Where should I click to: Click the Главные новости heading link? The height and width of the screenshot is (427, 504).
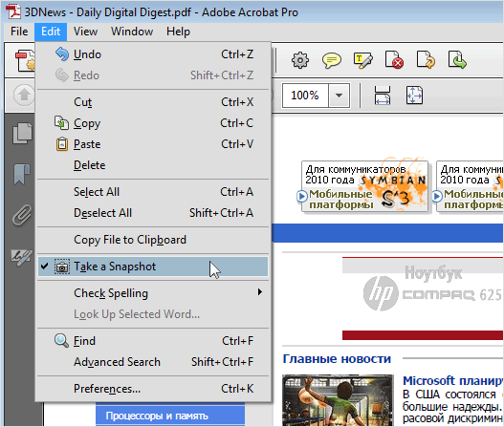pos(337,358)
